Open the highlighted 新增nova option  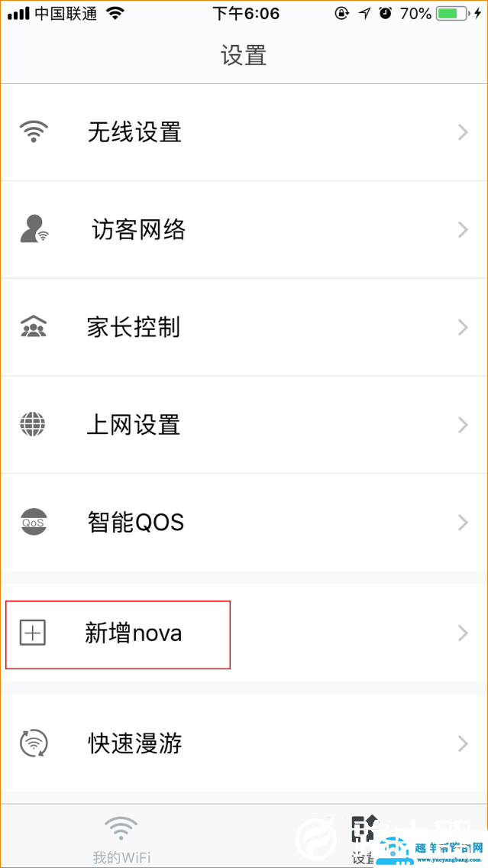[134, 633]
